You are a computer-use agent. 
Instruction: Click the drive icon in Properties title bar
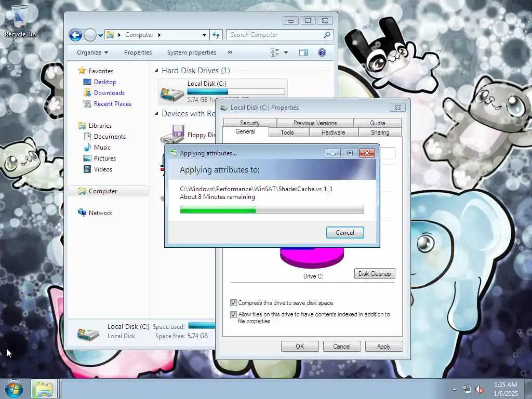pyautogui.click(x=224, y=108)
